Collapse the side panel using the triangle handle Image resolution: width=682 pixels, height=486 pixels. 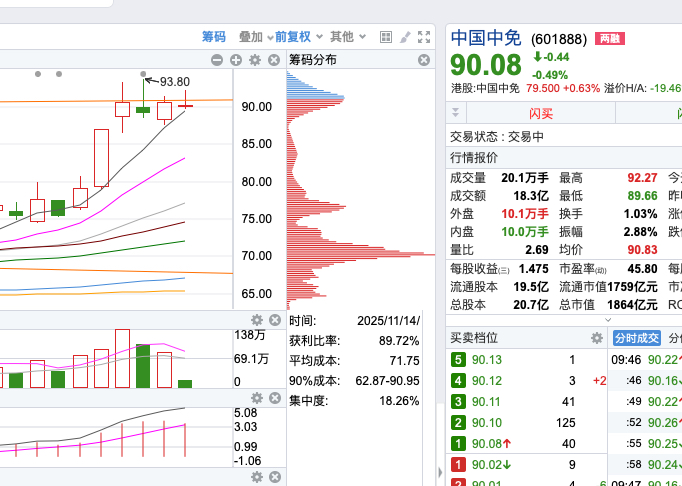coord(440,473)
